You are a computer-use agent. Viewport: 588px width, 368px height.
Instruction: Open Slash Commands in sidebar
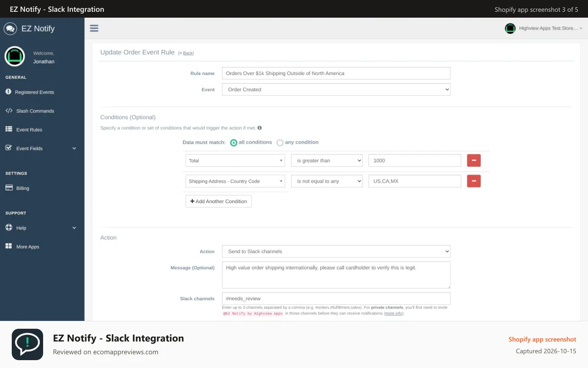[x=35, y=111]
